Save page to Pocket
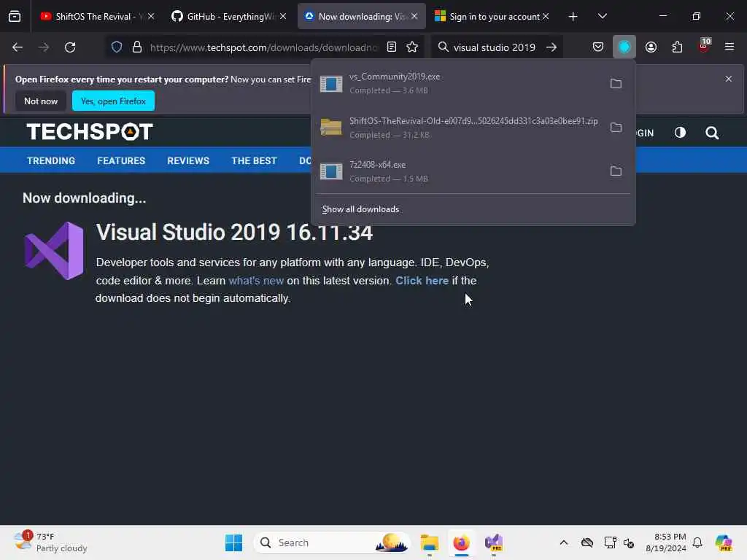This screenshot has height=560, width=747. 598,47
